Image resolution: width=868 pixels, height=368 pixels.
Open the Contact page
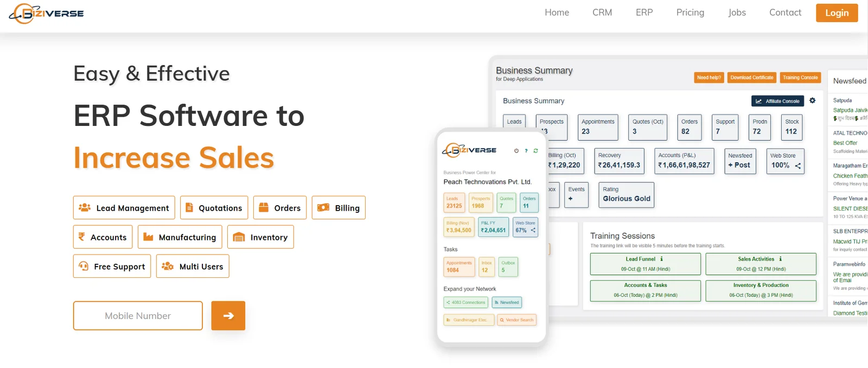tap(785, 12)
